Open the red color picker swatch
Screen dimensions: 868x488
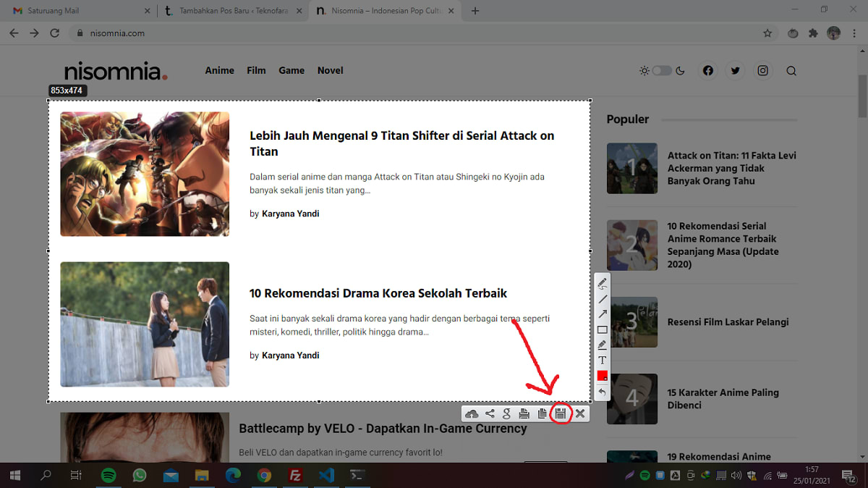pos(602,376)
